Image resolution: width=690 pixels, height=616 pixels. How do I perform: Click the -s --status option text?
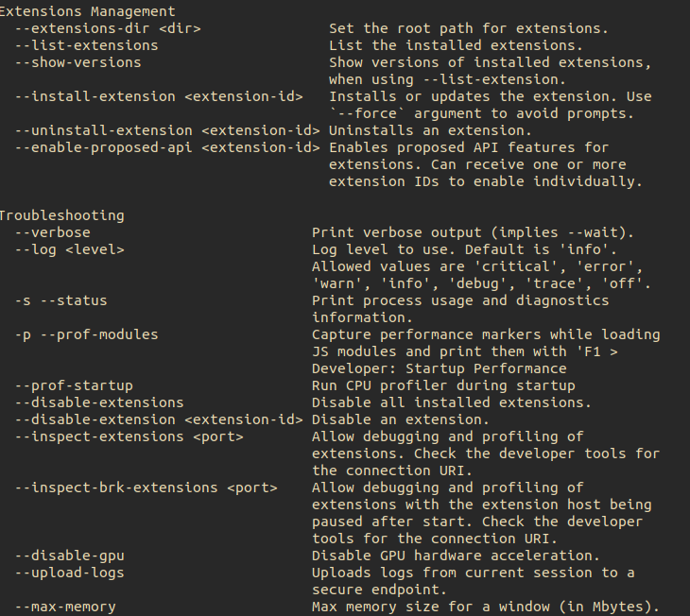point(61,300)
